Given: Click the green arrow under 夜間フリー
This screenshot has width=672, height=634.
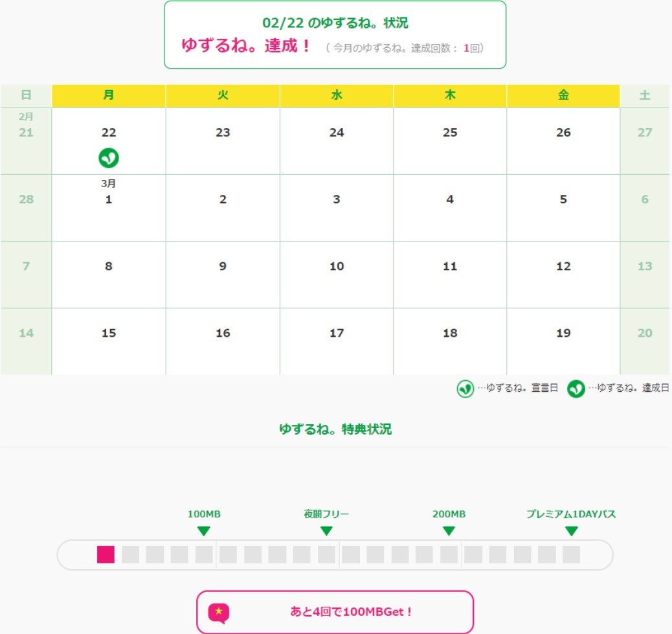Looking at the screenshot, I should coord(326,531).
